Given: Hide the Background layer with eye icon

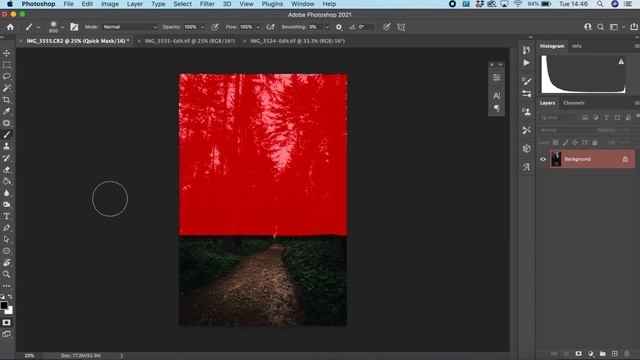Looking at the screenshot, I should [543, 159].
